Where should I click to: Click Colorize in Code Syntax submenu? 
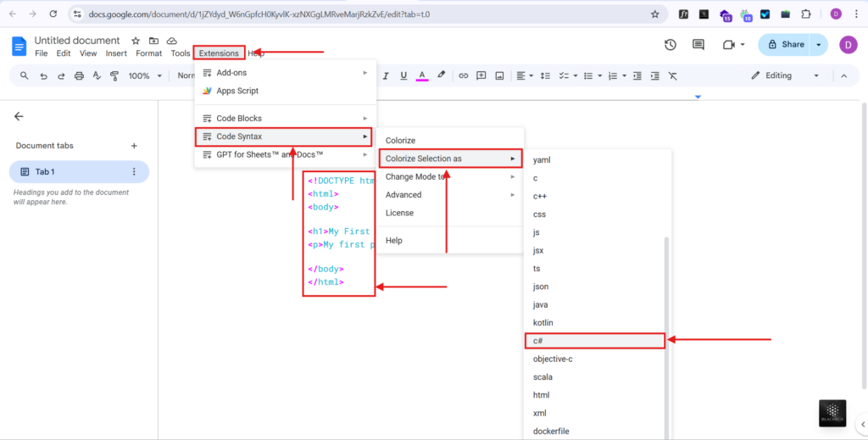[400, 140]
